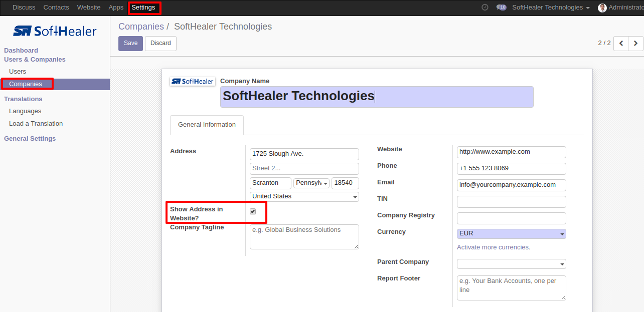Viewport: 644px width, 312px height.
Task: Click the city field Scranton
Action: point(270,183)
